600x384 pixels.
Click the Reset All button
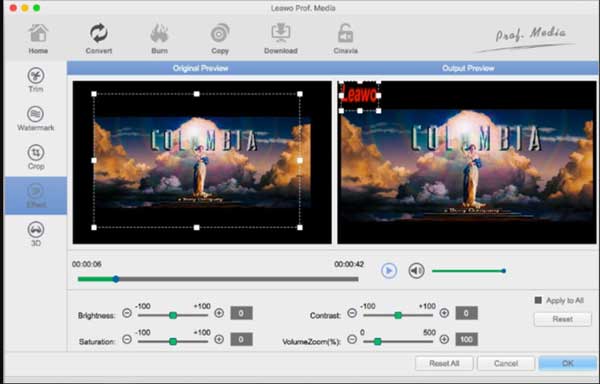click(444, 363)
